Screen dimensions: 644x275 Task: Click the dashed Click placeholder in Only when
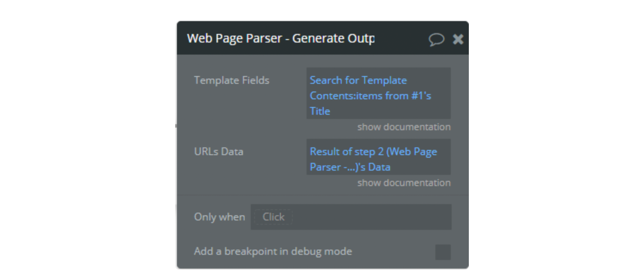(273, 217)
